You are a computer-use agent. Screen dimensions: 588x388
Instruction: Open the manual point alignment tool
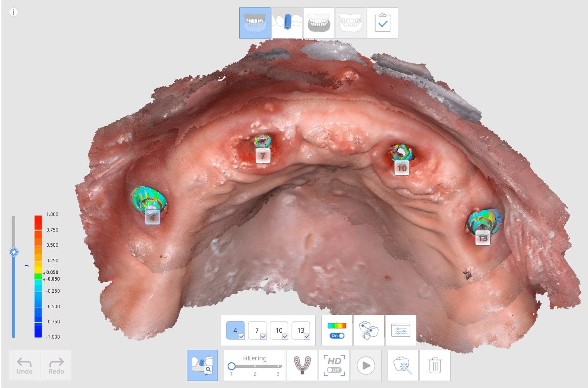coord(369,330)
